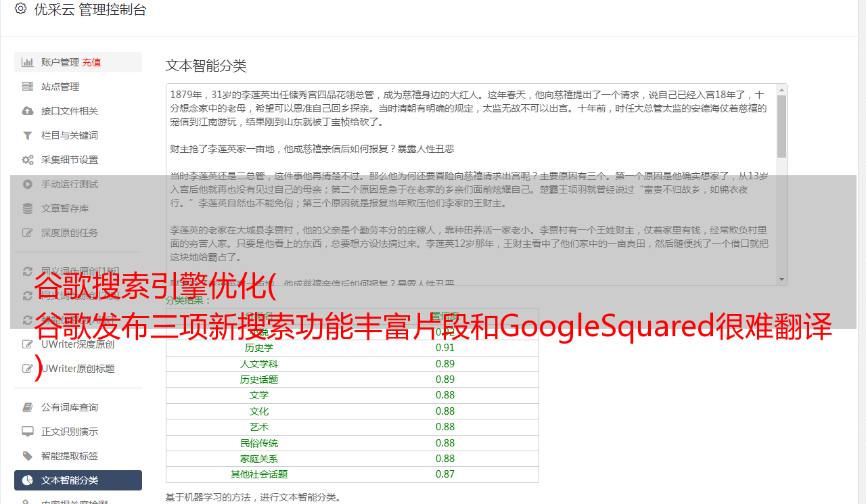Screen dimensions: 866x504
Task: Click the 历史学 category cell
Action: (x=259, y=348)
